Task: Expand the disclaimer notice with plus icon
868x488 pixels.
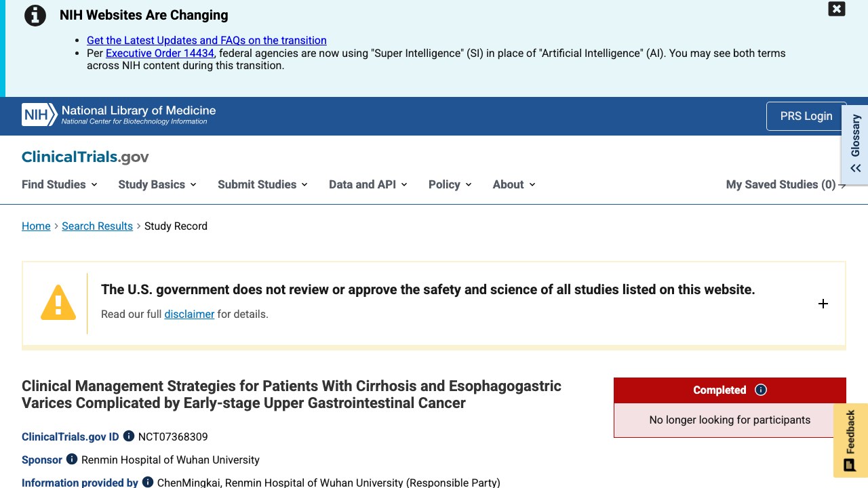Action: coord(823,304)
